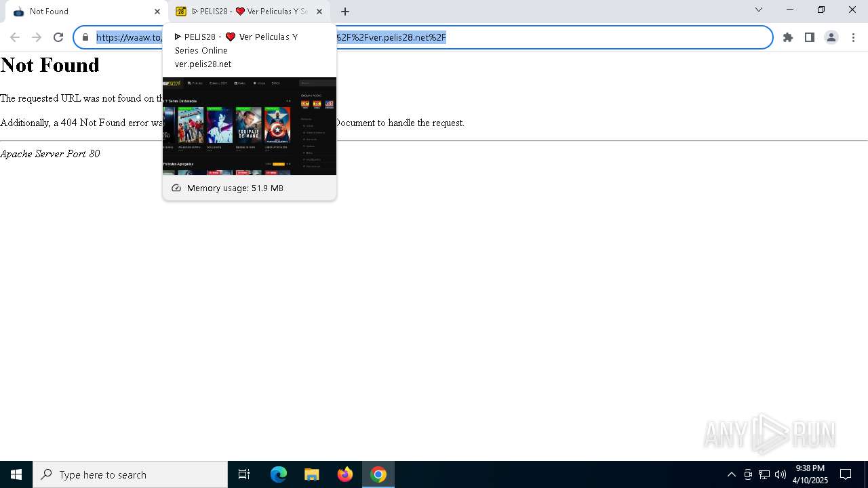Image resolution: width=868 pixels, height=488 pixels.
Task: Close the Chrome window
Action: [x=852, y=10]
